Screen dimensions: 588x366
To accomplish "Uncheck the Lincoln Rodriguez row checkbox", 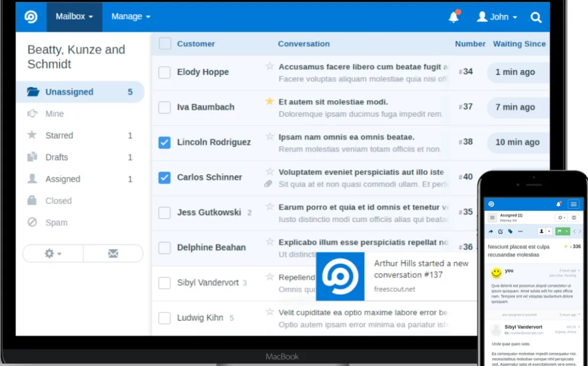I will [x=165, y=142].
